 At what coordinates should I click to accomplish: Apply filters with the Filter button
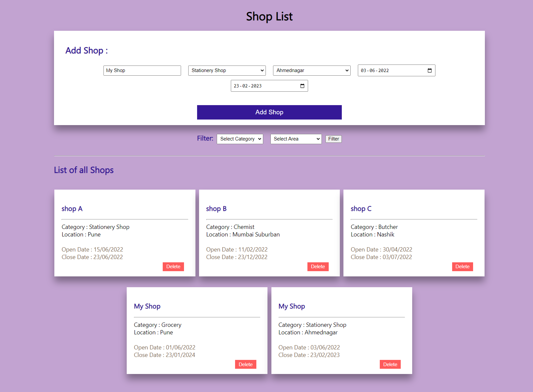click(x=334, y=139)
